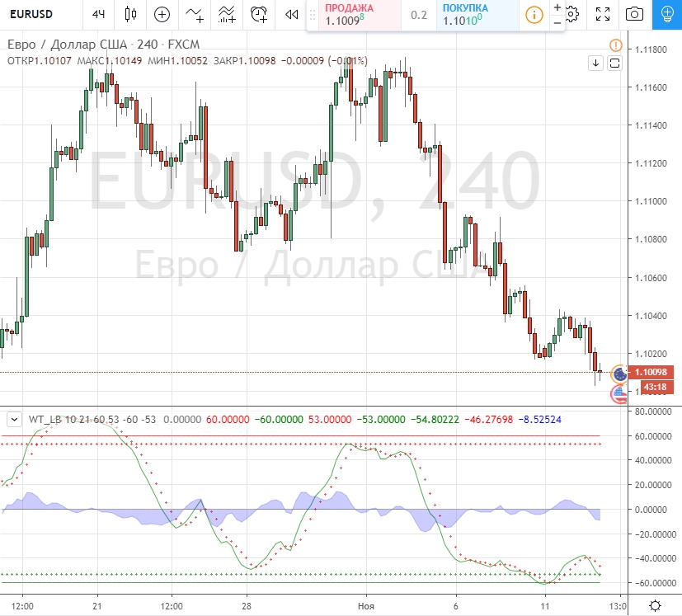Screen dimensions: 682x616
Task: Open the indicators menu
Action: pos(195,14)
